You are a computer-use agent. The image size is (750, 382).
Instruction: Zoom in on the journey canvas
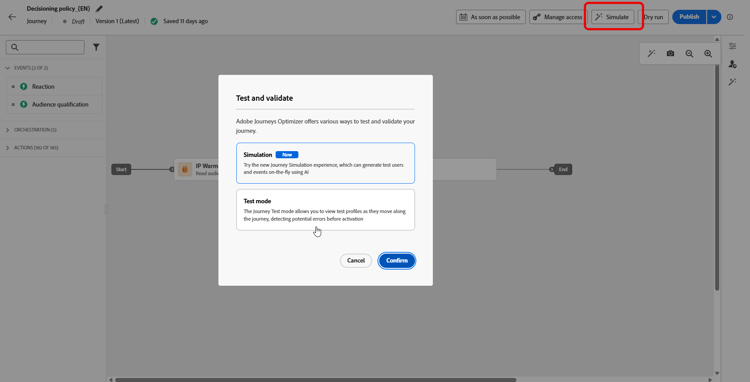click(708, 54)
